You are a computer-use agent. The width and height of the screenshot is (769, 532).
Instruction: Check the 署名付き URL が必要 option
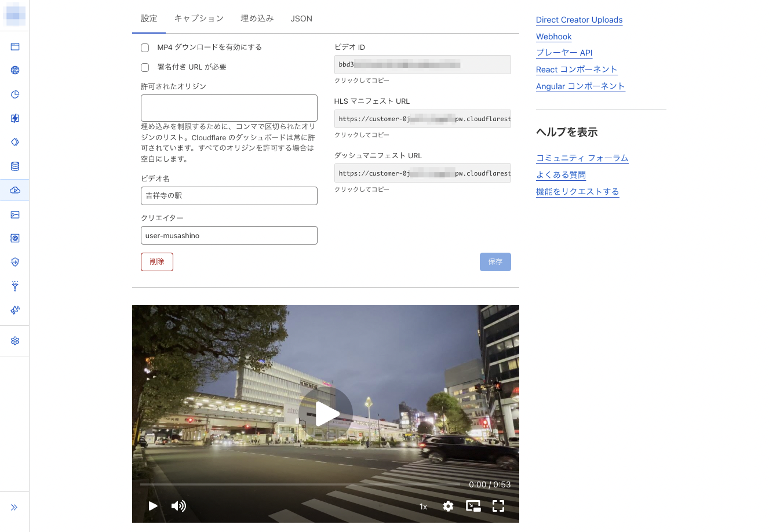click(x=144, y=67)
